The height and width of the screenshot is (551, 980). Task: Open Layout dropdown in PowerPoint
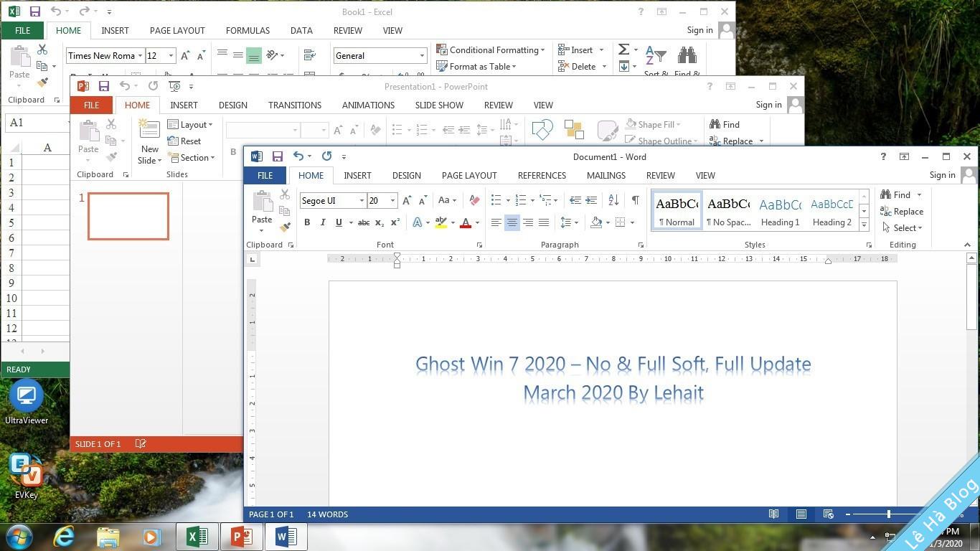point(190,125)
